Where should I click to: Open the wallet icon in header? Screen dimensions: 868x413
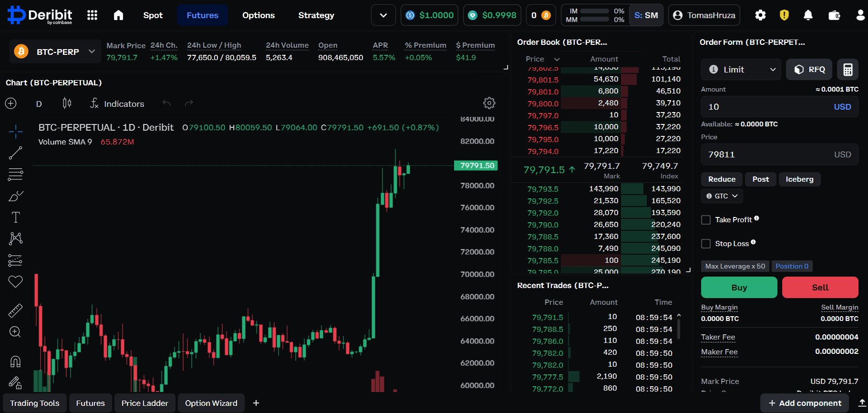click(834, 15)
